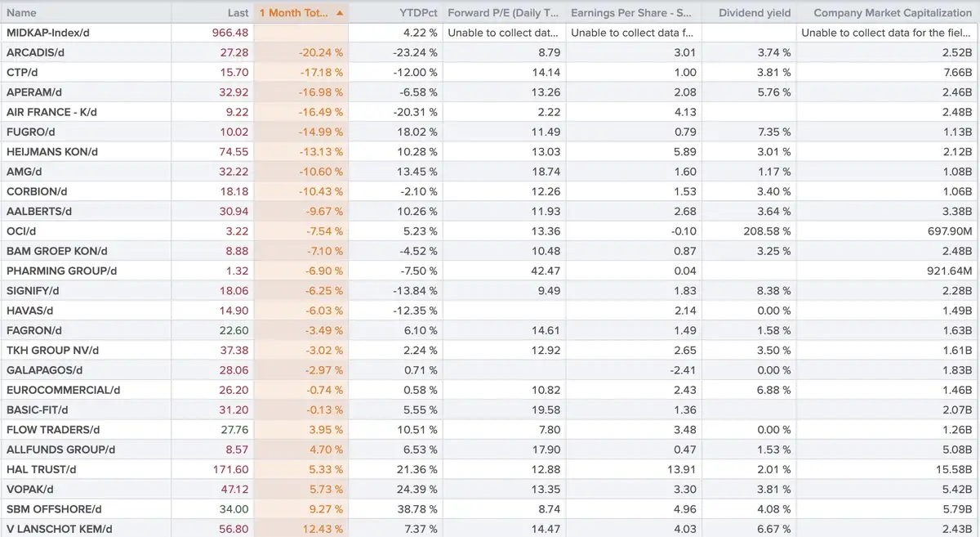The width and height of the screenshot is (980, 537).
Task: Select the CORBION/d row
Action: (x=490, y=190)
